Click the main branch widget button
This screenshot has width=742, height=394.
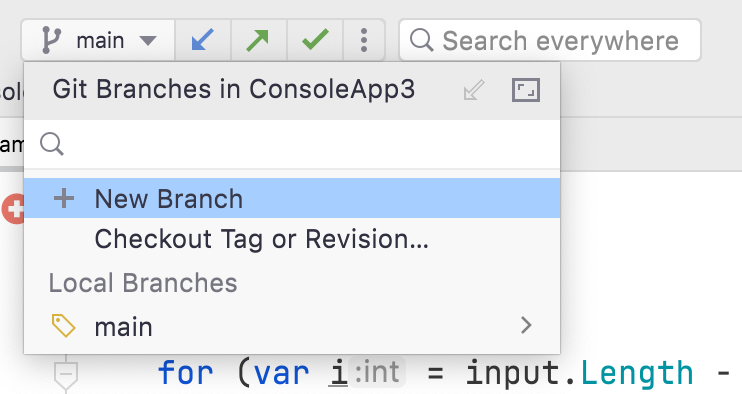98,40
